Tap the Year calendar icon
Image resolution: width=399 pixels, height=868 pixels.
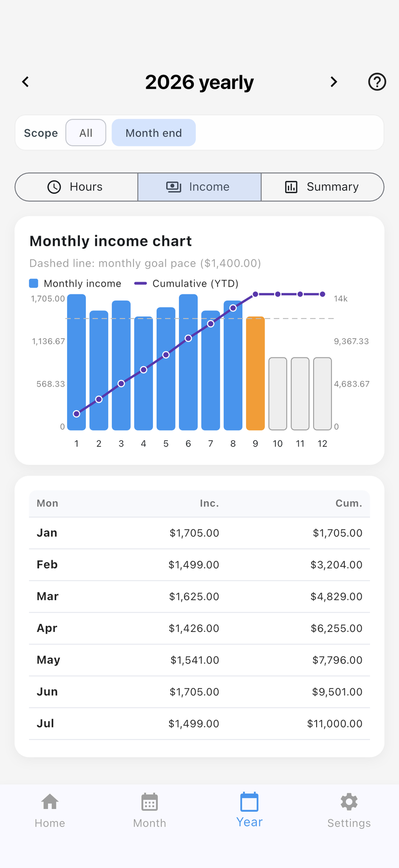click(249, 801)
